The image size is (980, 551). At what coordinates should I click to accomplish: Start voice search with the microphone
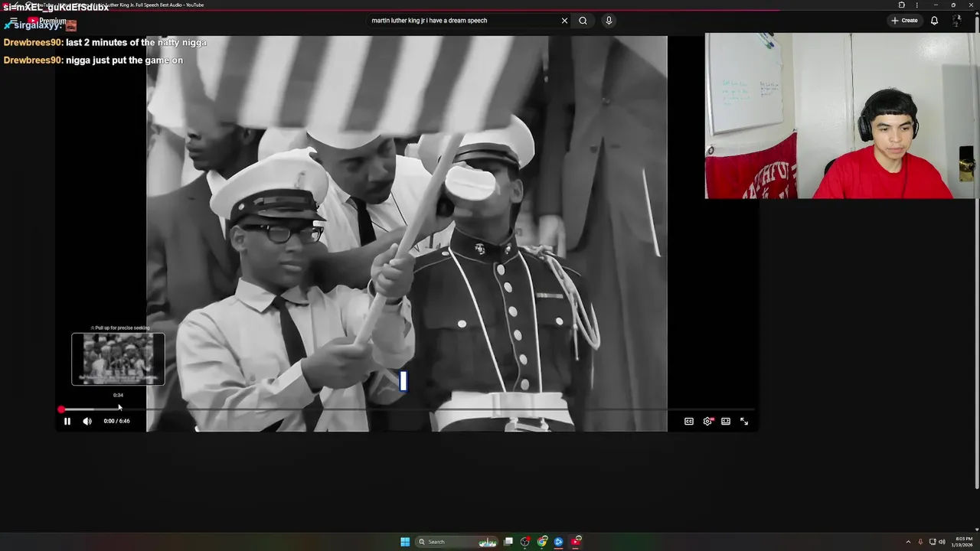(609, 21)
